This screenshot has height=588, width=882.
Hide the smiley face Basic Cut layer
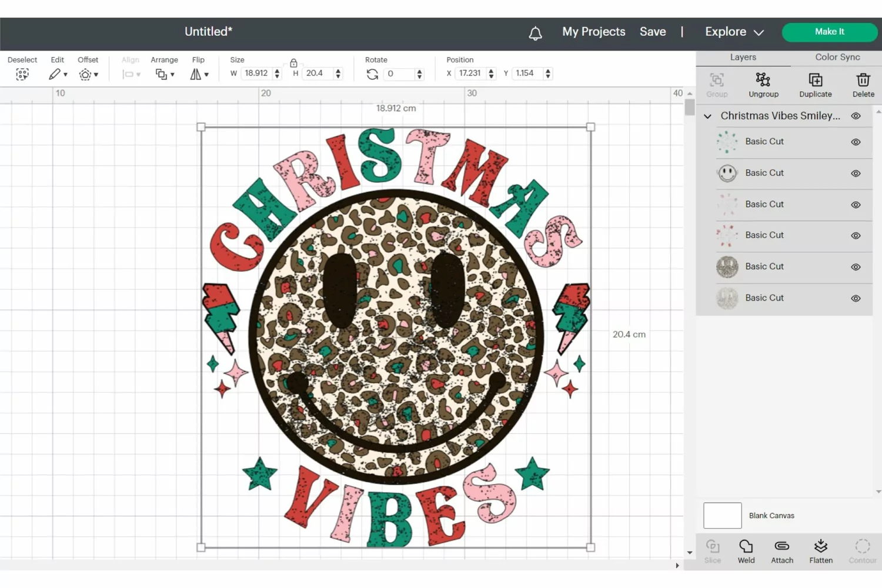coord(856,173)
